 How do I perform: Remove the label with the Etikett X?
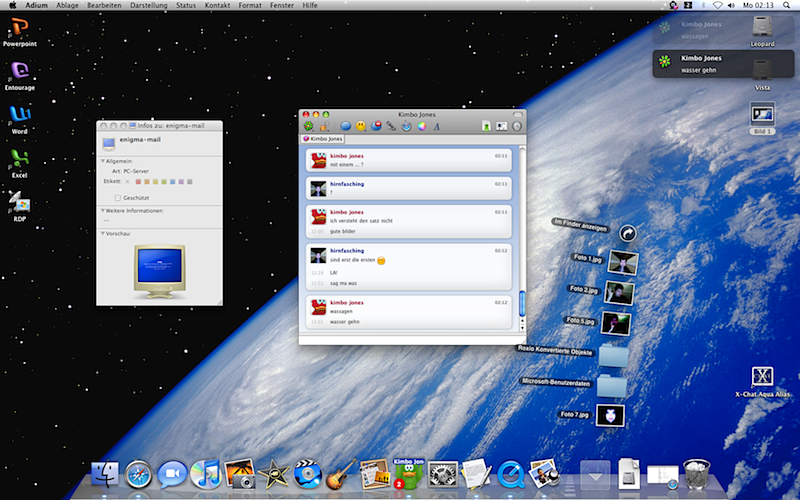point(128,182)
